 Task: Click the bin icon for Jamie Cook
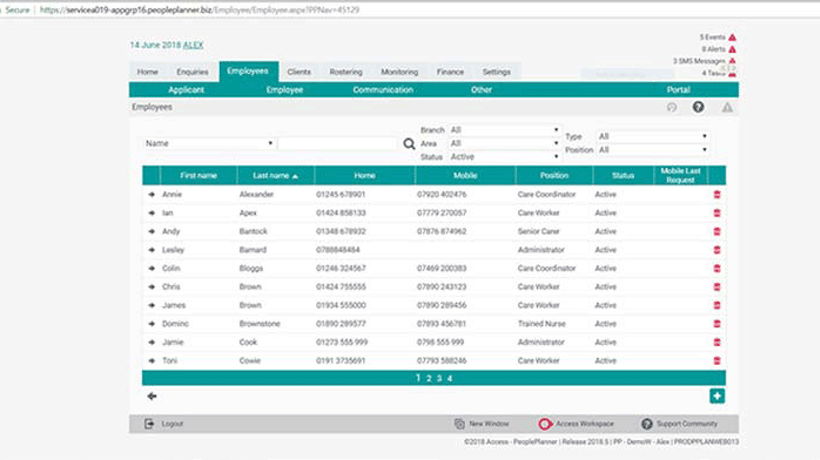click(x=717, y=342)
